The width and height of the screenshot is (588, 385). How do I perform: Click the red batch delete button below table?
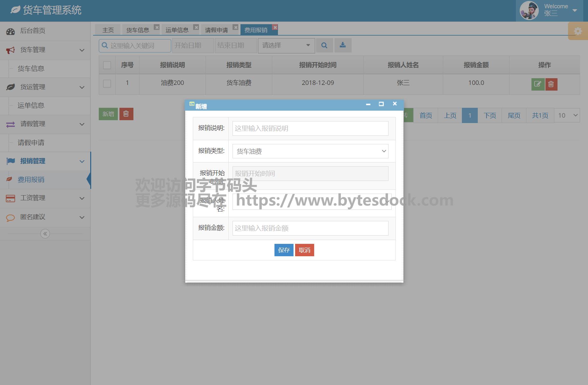126,114
